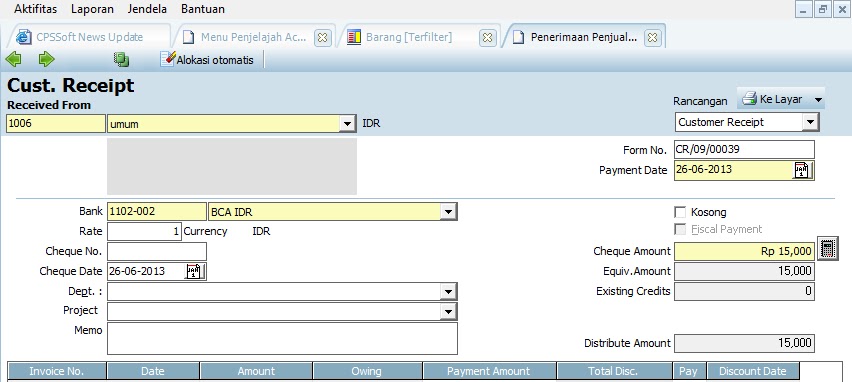Close the Penerimaan Penjualan tab

[652, 37]
